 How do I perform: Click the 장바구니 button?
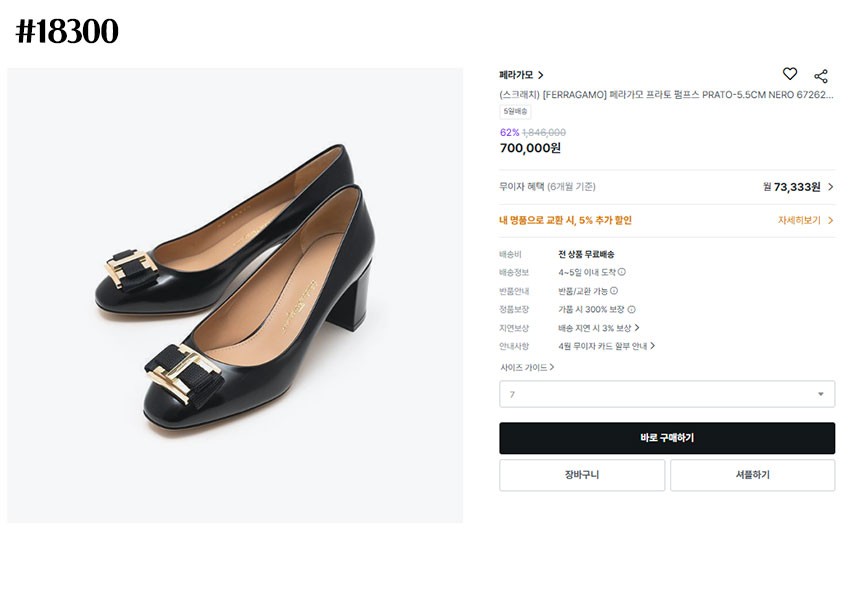click(x=582, y=475)
